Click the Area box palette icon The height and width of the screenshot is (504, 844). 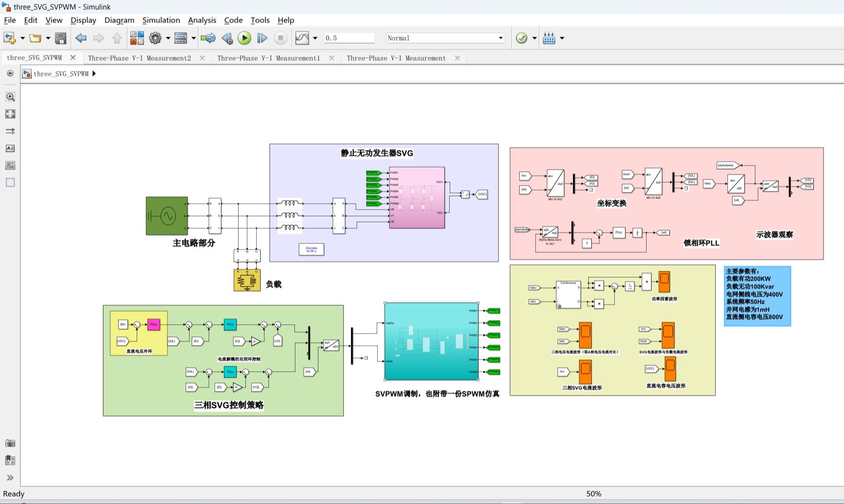click(x=10, y=182)
